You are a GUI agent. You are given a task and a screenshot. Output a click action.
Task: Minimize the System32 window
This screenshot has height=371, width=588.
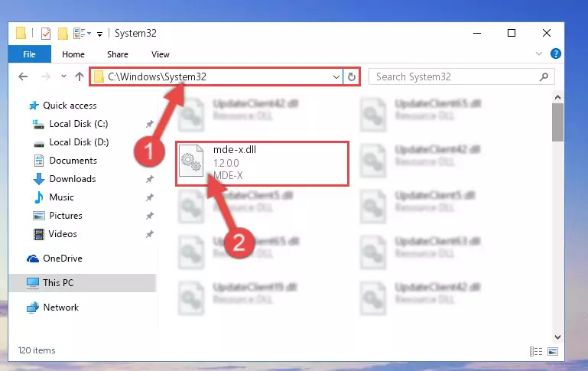(x=477, y=34)
